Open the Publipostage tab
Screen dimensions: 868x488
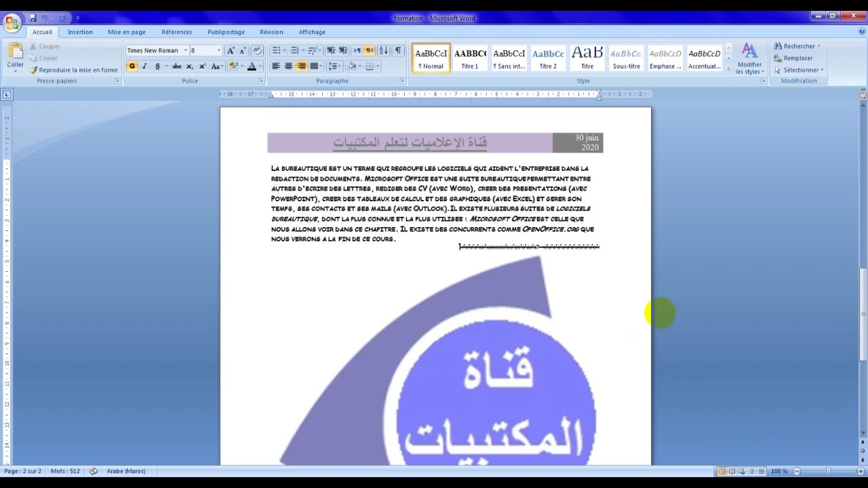(x=226, y=32)
